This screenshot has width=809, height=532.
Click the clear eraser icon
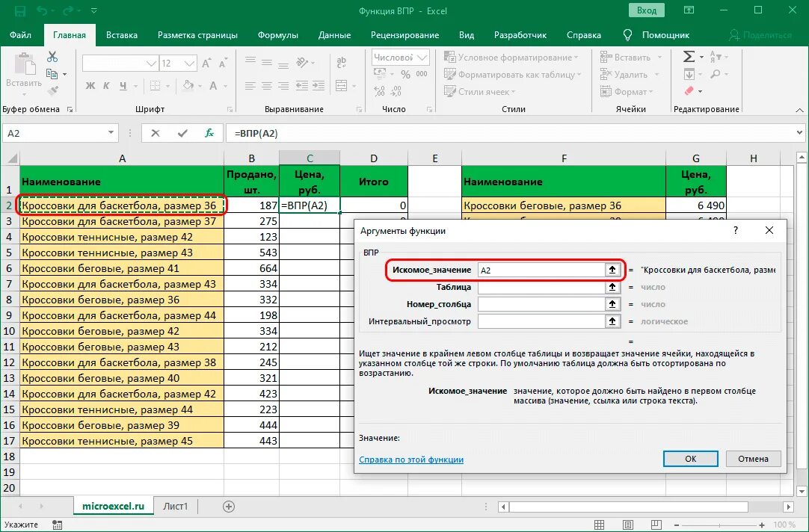tap(689, 91)
